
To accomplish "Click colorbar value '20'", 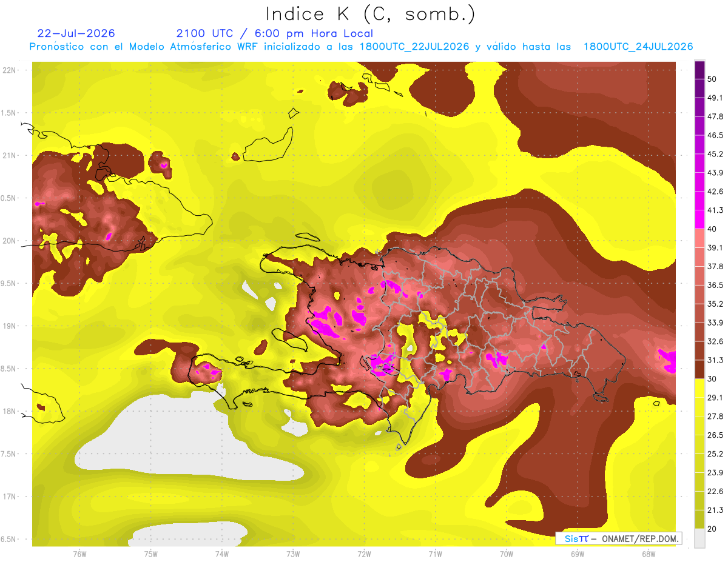I will pos(713,529).
